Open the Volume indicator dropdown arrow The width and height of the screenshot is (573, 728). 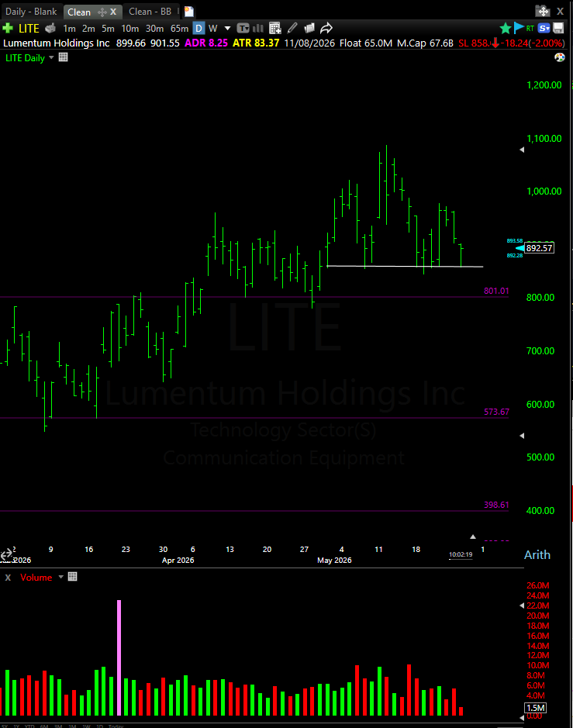[x=60, y=577]
